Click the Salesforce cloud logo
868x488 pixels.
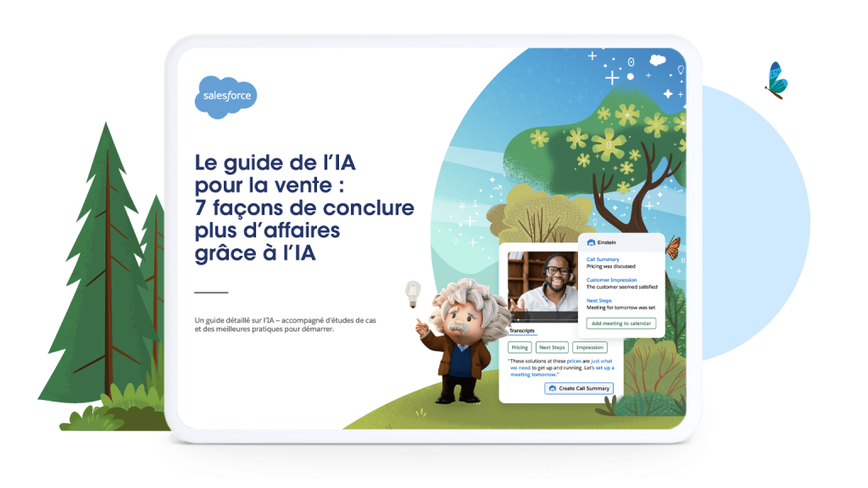coord(225,96)
